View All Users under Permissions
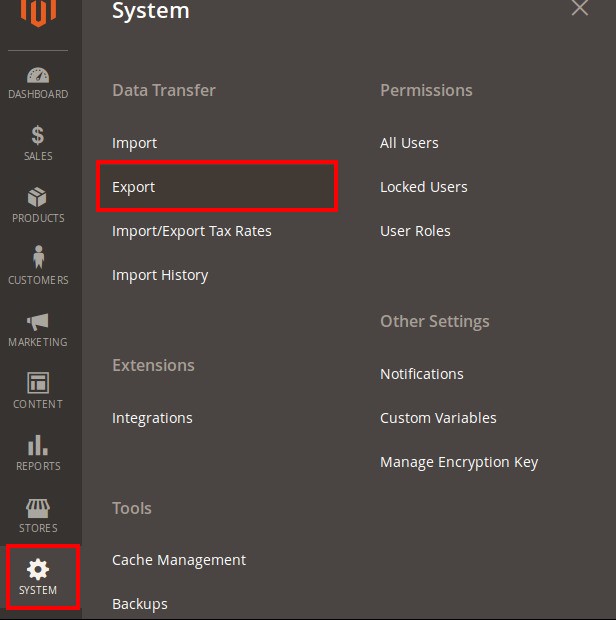The image size is (616, 620). click(x=409, y=143)
